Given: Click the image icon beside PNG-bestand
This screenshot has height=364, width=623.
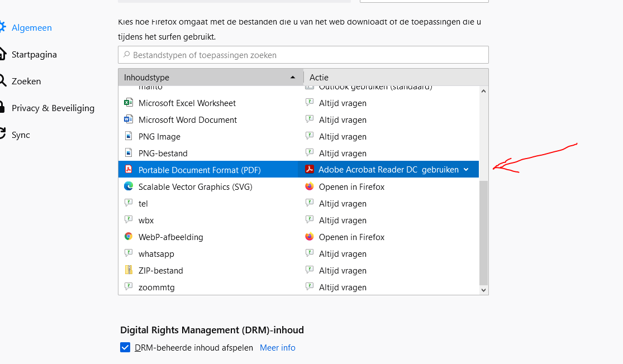Looking at the screenshot, I should pos(129,152).
